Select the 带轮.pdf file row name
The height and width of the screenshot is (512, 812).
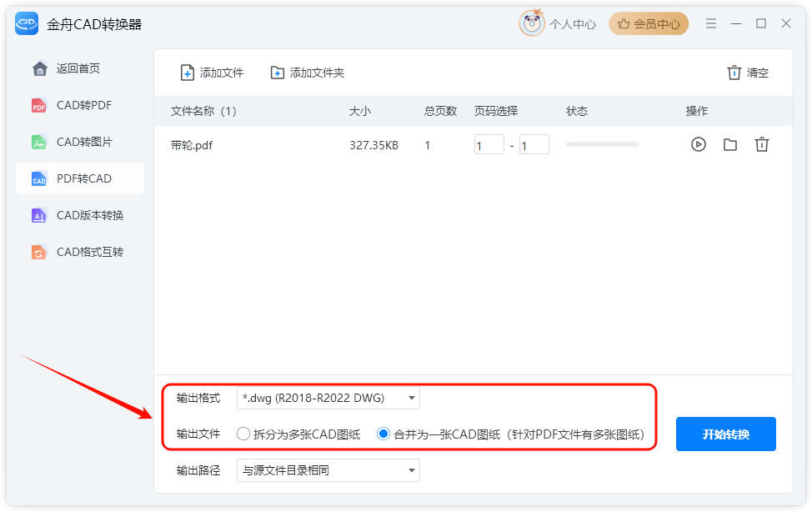click(192, 146)
